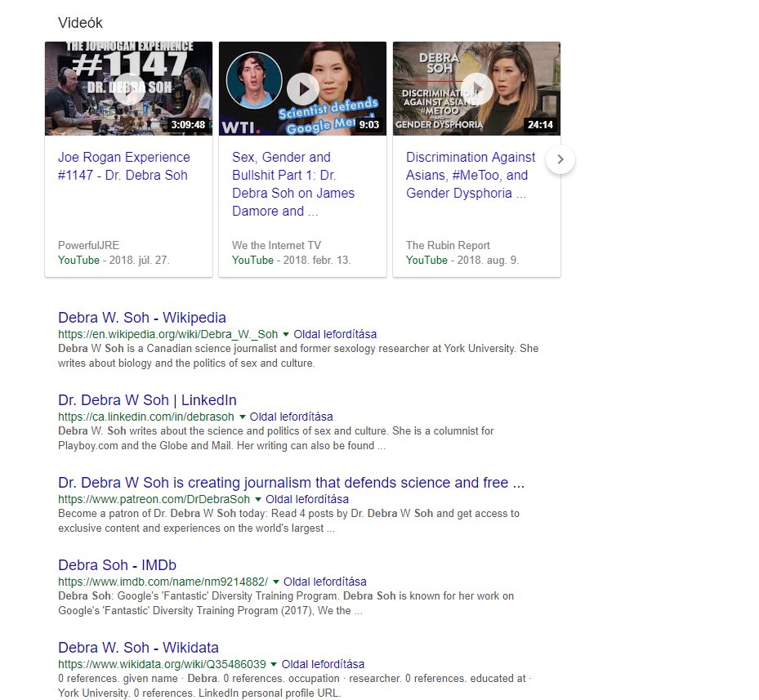Open Joe Rogan Experience #1147 title link
The width and height of the screenshot is (759, 700).
point(124,166)
